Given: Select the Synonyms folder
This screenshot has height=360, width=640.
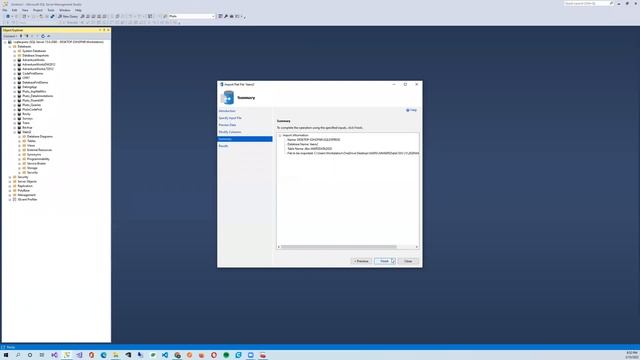Looking at the screenshot, I should [x=34, y=155].
